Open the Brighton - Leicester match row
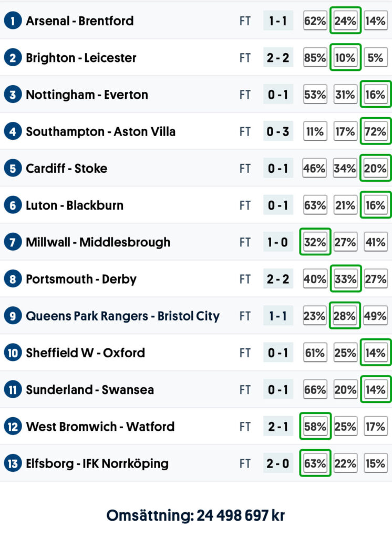Viewport: 392px width, 538px height. tap(81, 58)
